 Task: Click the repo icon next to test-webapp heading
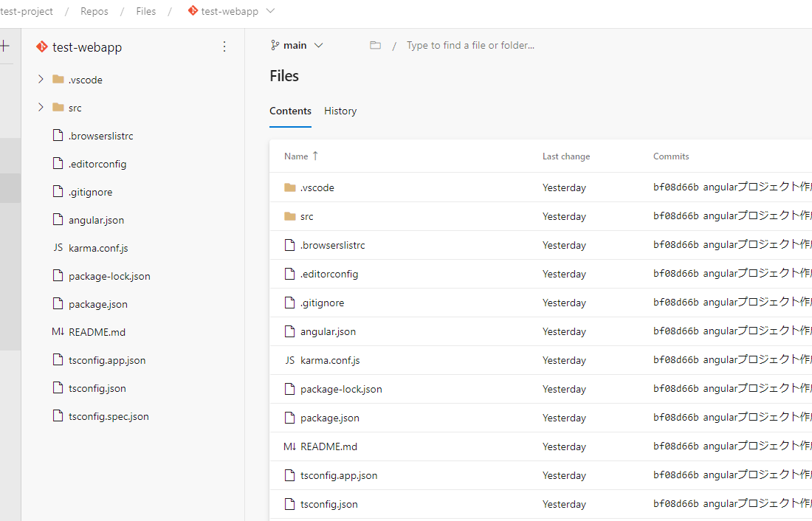click(x=42, y=47)
